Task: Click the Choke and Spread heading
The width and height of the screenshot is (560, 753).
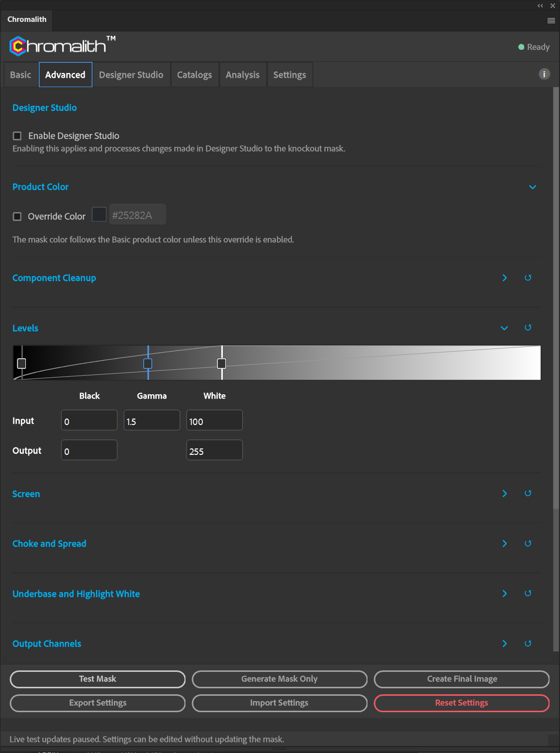Action: point(49,543)
